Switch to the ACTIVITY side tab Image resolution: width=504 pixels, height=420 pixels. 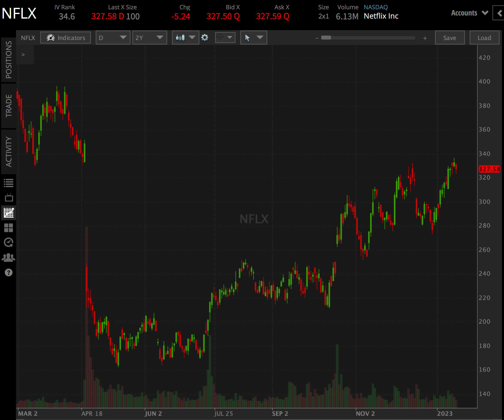(9, 152)
